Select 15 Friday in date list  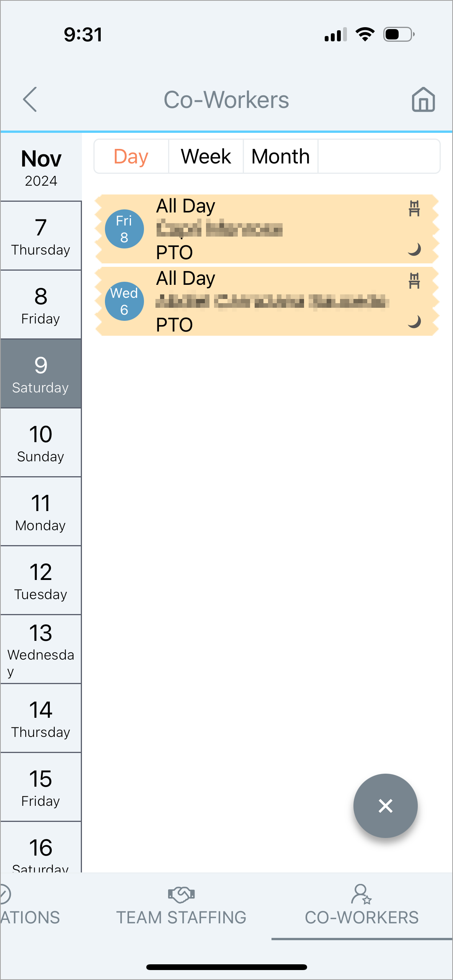pyautogui.click(x=41, y=787)
